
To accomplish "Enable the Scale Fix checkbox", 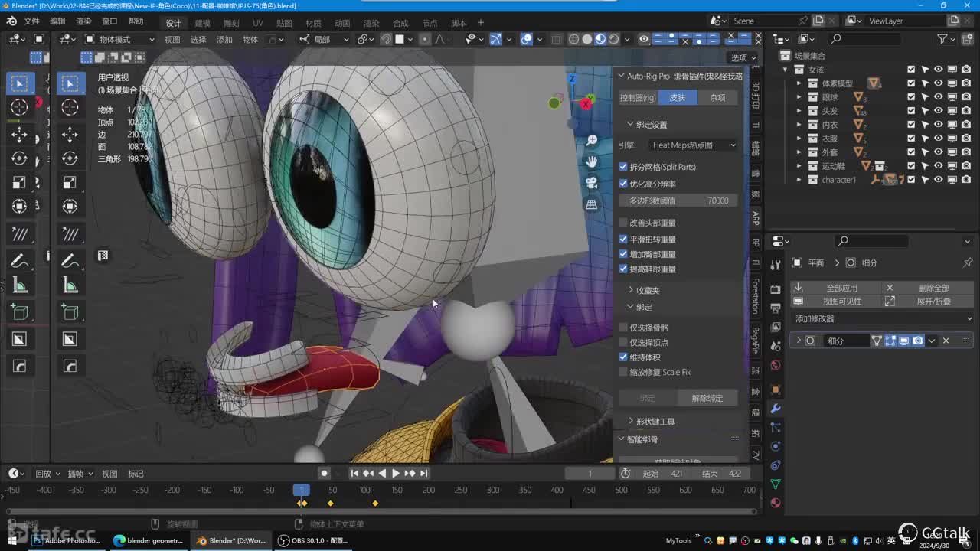I will [x=623, y=372].
